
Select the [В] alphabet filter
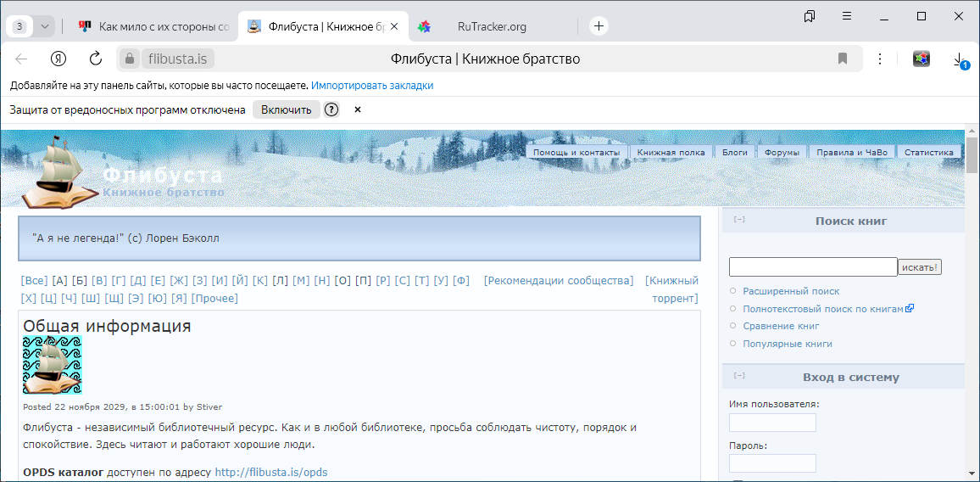coord(99,280)
